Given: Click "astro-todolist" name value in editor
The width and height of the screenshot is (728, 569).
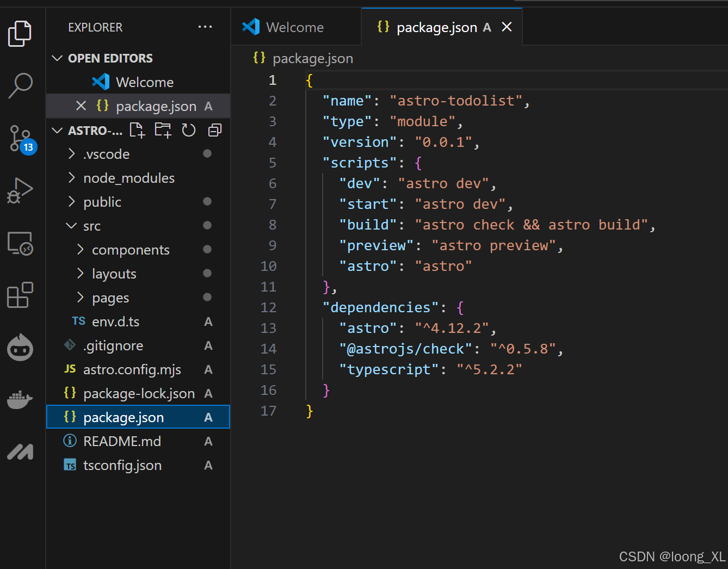Looking at the screenshot, I should coord(456,101).
